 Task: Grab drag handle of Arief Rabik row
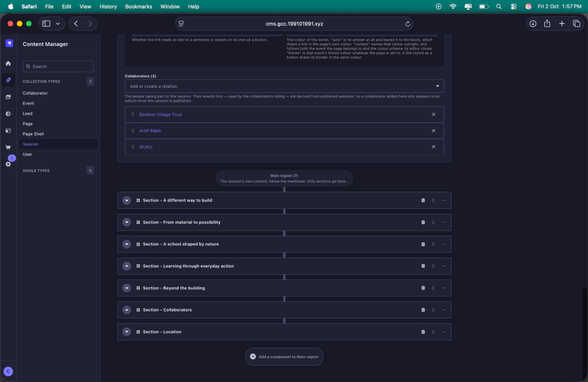133,131
